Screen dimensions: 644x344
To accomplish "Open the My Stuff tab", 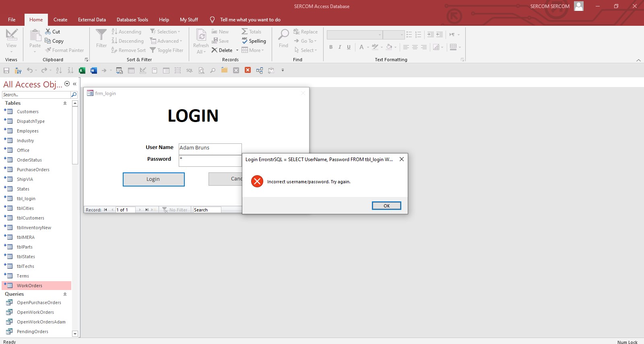I will [x=189, y=20].
